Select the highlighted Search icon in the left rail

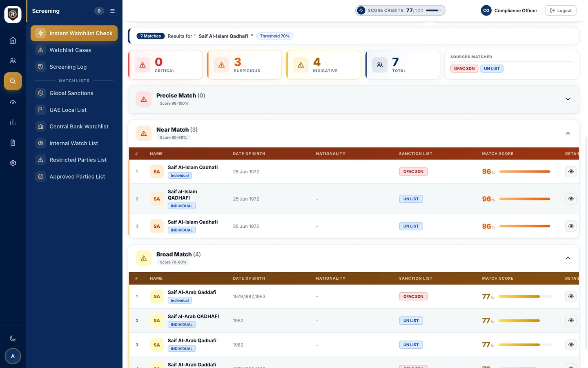click(13, 81)
